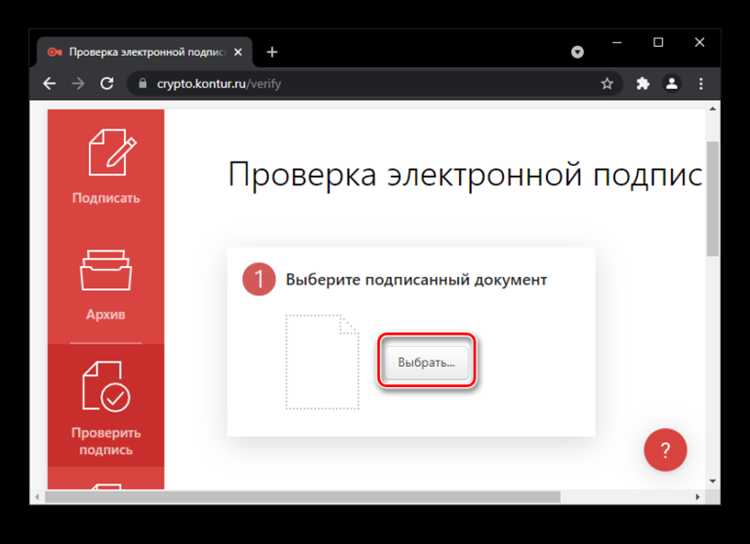
Task: Open a new browser tab
Action: [272, 52]
